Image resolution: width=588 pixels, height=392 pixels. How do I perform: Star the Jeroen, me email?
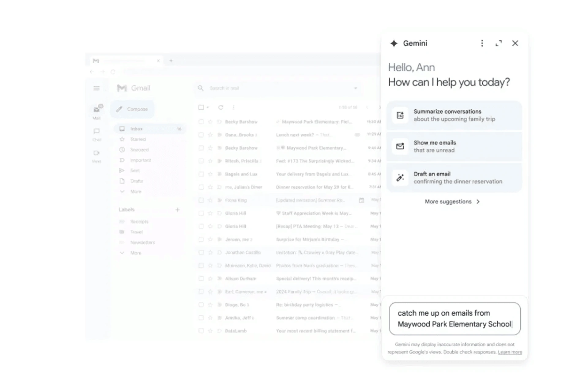(210, 239)
